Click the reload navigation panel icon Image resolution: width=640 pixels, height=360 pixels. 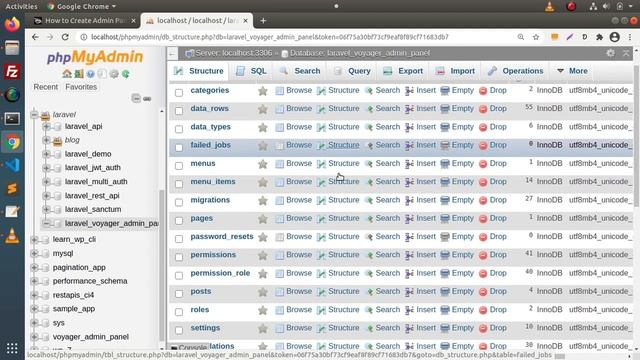[x=126, y=74]
